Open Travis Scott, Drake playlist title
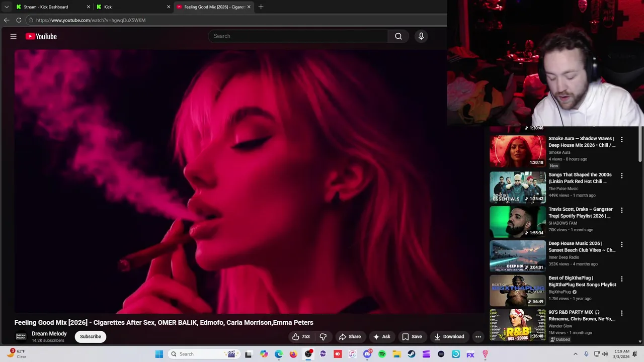 581,213
